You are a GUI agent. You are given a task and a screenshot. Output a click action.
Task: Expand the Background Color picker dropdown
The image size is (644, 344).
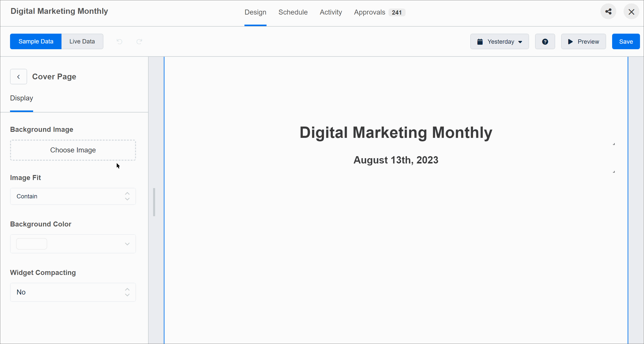tap(73, 244)
